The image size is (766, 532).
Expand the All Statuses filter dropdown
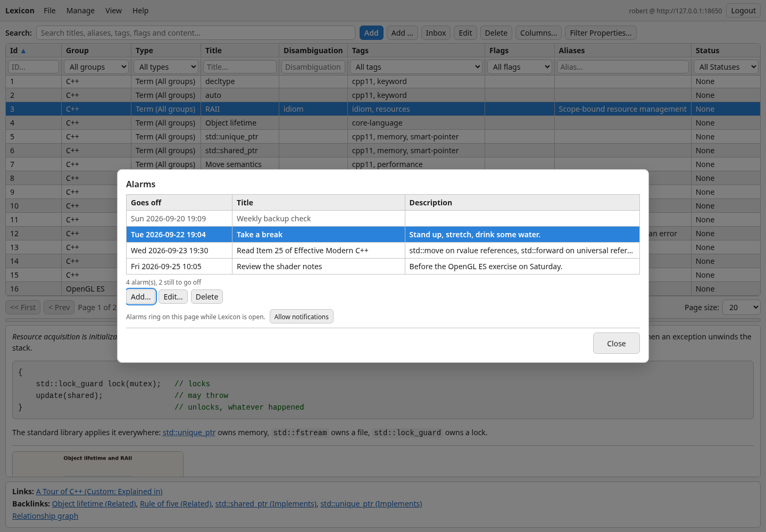[726, 67]
